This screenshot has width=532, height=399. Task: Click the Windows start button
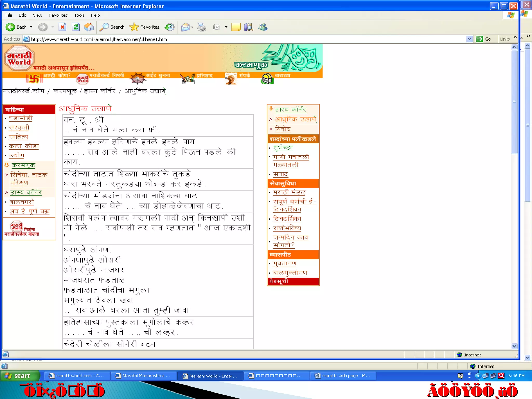point(20,376)
